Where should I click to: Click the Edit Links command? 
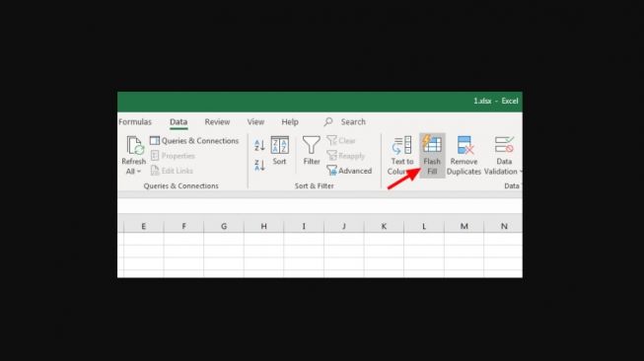pos(172,171)
